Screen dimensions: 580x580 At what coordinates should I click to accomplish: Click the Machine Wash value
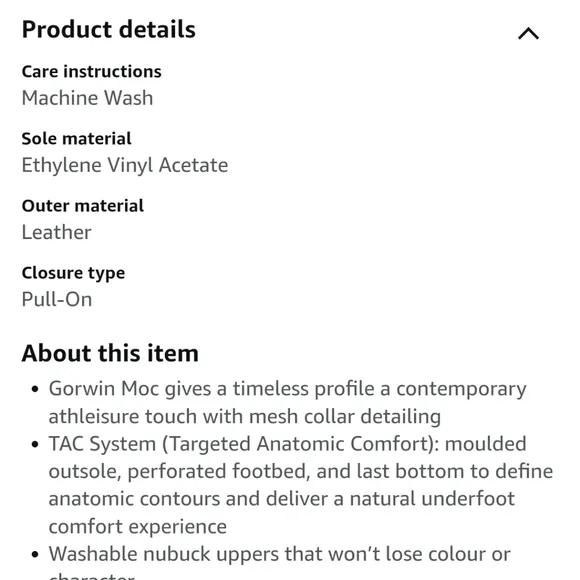pyautogui.click(x=87, y=98)
